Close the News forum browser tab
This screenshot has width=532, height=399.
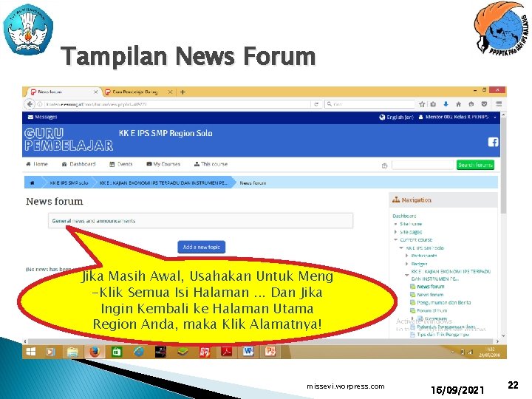point(95,92)
